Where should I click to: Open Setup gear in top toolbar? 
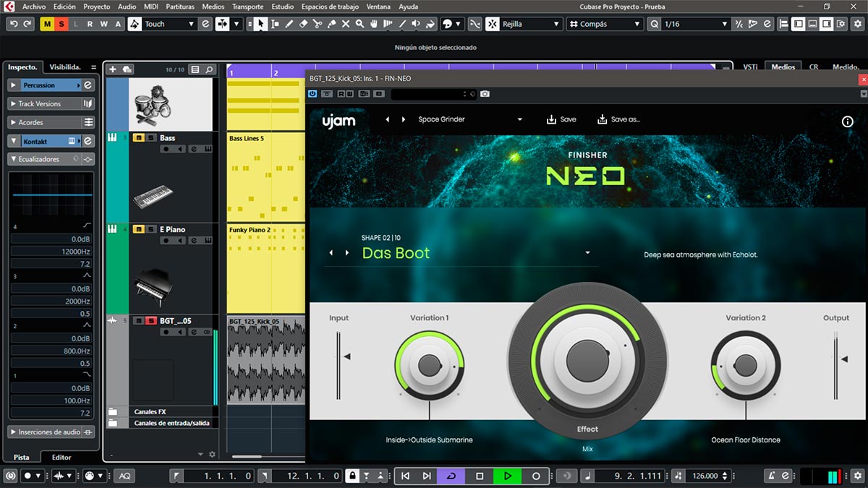pos(858,24)
